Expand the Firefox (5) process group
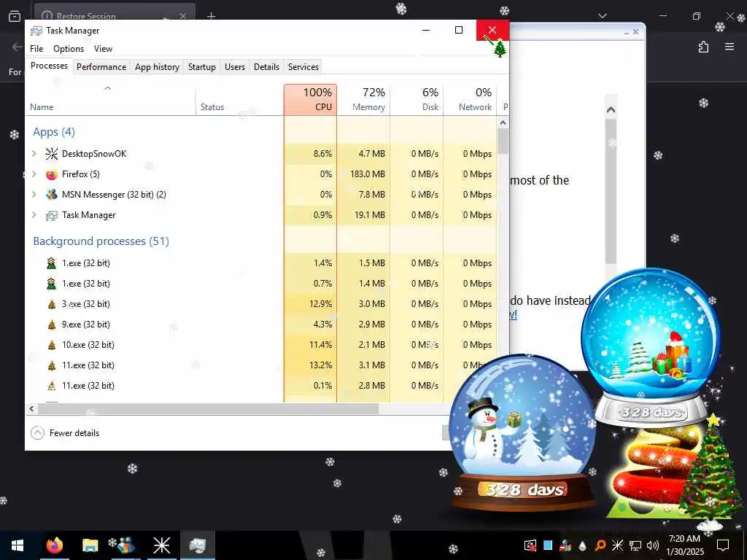The height and width of the screenshot is (560, 747). point(34,174)
